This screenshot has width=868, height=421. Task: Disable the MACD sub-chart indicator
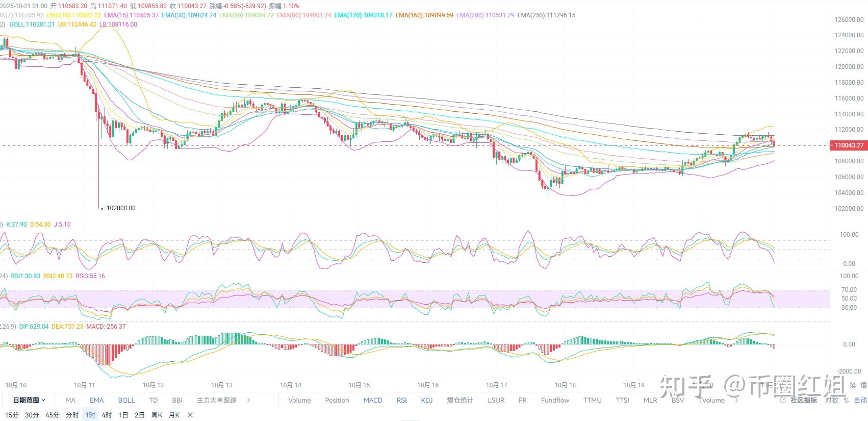(x=373, y=400)
